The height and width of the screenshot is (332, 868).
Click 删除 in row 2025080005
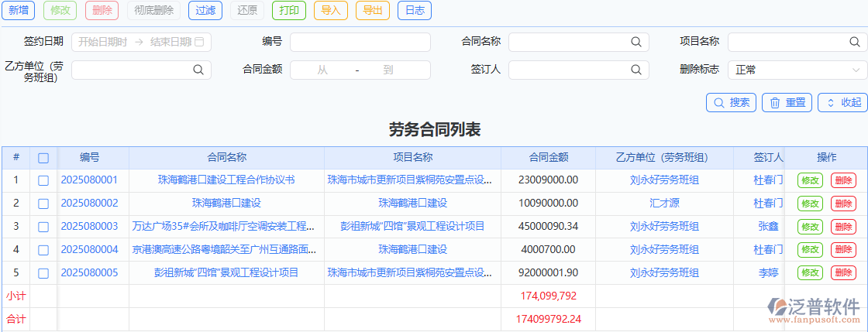tap(843, 273)
